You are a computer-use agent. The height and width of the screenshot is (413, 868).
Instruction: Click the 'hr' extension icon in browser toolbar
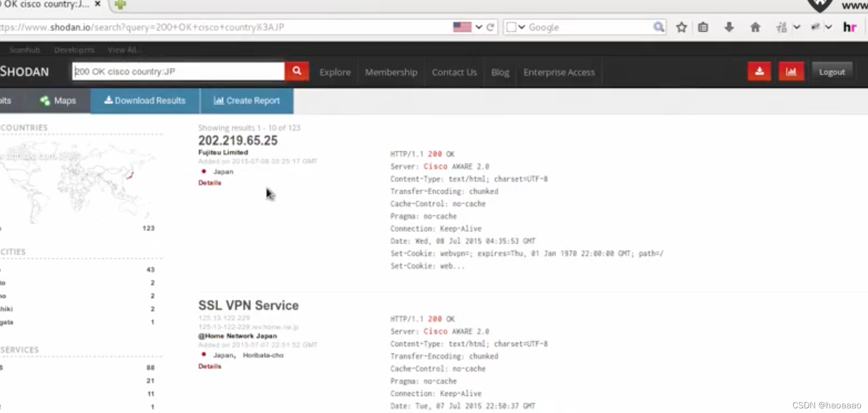coord(849,27)
